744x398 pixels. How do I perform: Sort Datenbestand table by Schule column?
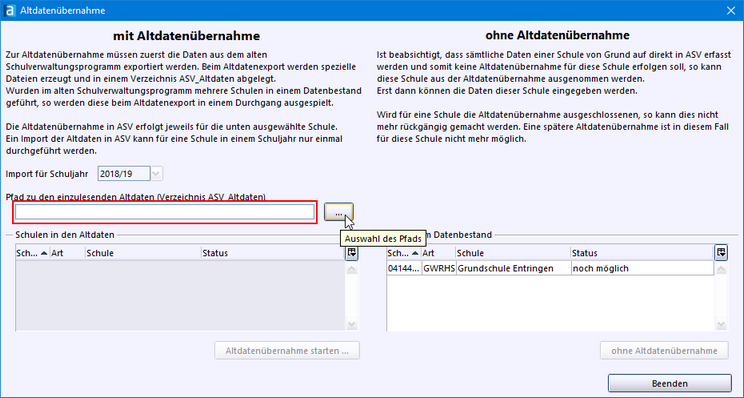[513, 253]
